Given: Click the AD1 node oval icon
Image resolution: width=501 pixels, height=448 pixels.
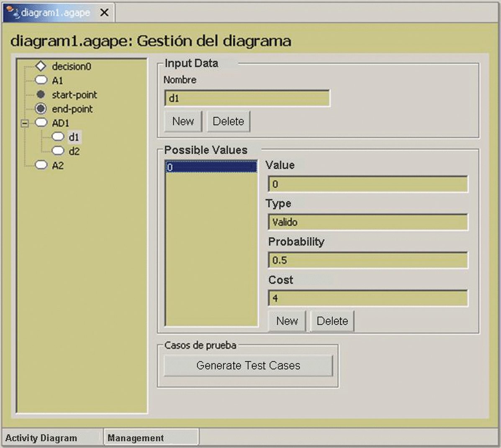Looking at the screenshot, I should 41,123.
